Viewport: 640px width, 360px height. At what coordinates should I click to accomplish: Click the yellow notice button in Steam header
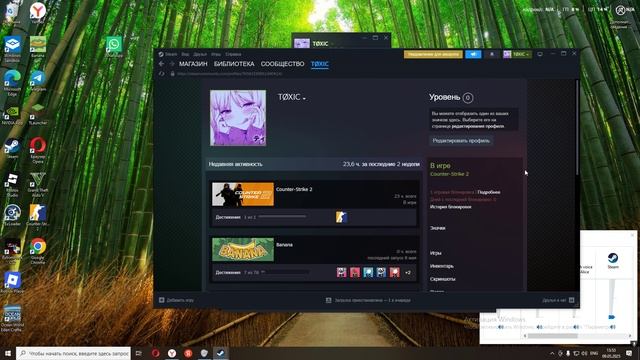433,54
